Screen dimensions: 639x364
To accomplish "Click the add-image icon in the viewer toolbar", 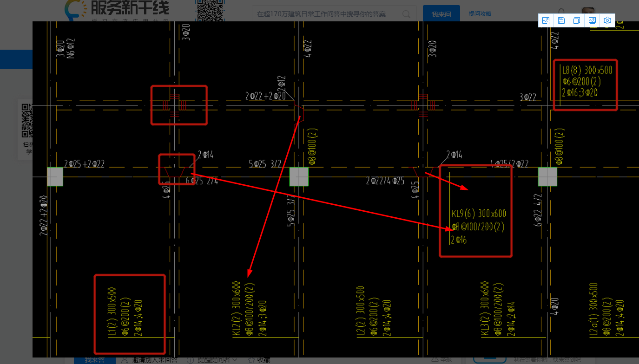I will (546, 20).
